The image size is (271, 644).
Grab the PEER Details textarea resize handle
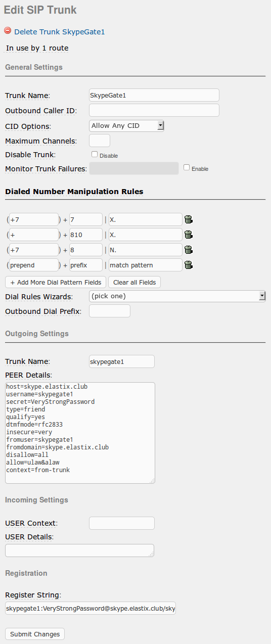152,481
